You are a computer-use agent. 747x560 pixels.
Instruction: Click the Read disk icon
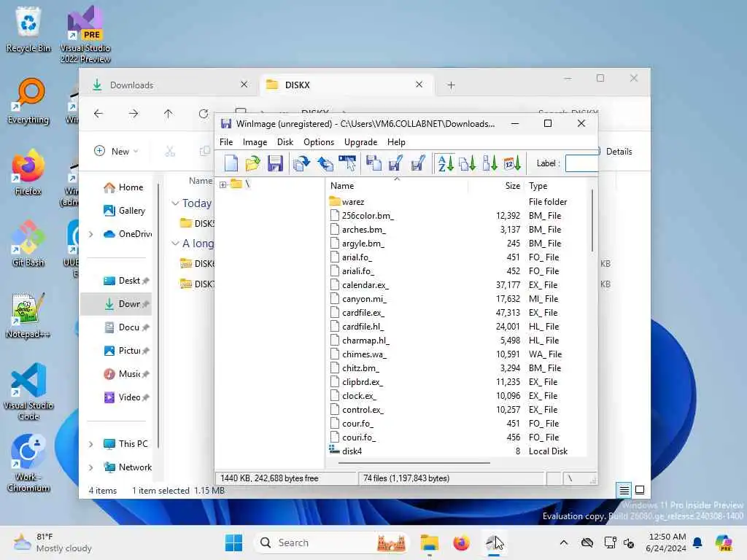(374, 163)
